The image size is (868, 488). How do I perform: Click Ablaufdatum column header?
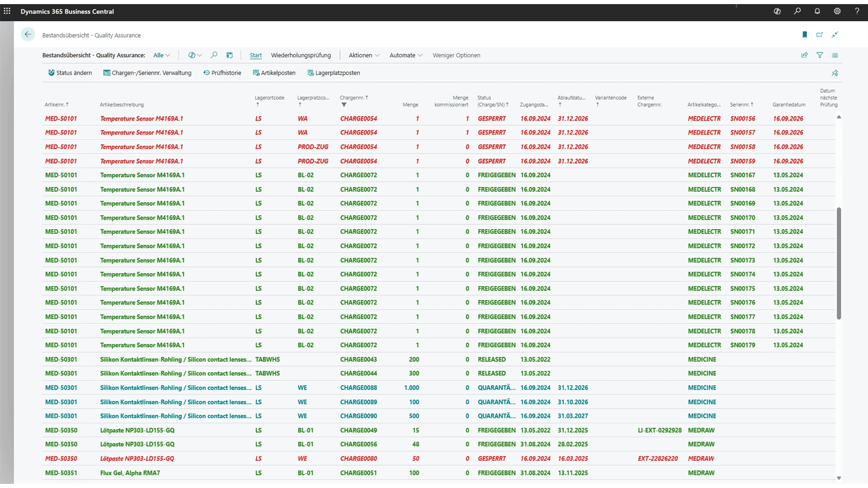[x=571, y=100]
